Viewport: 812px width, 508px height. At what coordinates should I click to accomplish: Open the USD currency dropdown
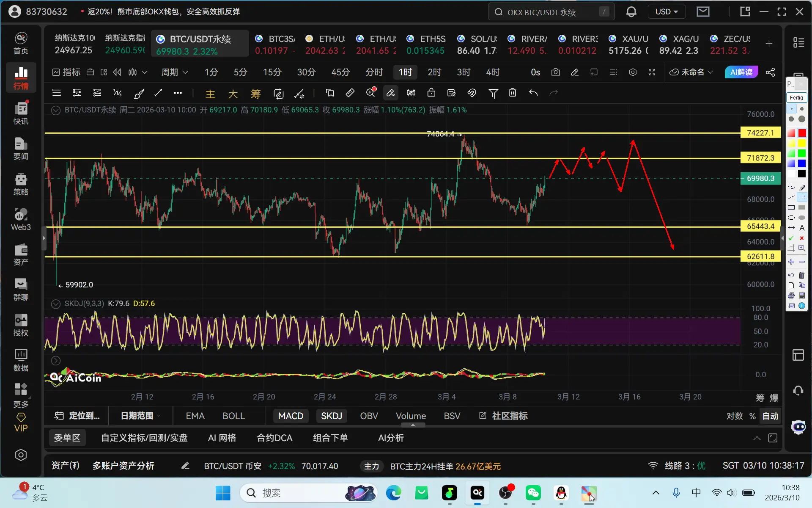tap(667, 12)
